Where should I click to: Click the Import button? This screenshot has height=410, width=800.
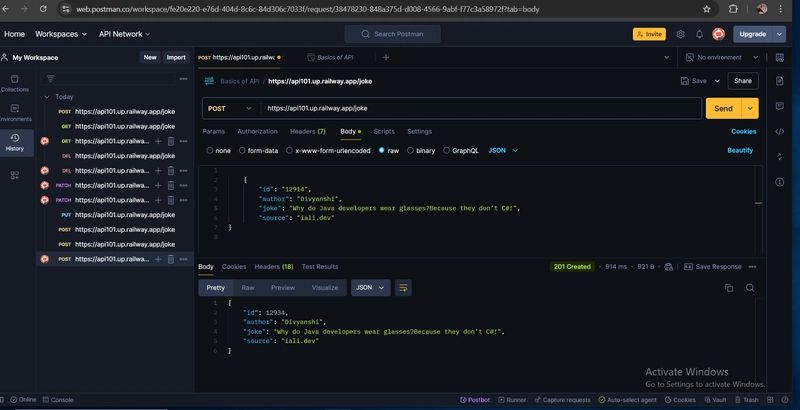[176, 58]
